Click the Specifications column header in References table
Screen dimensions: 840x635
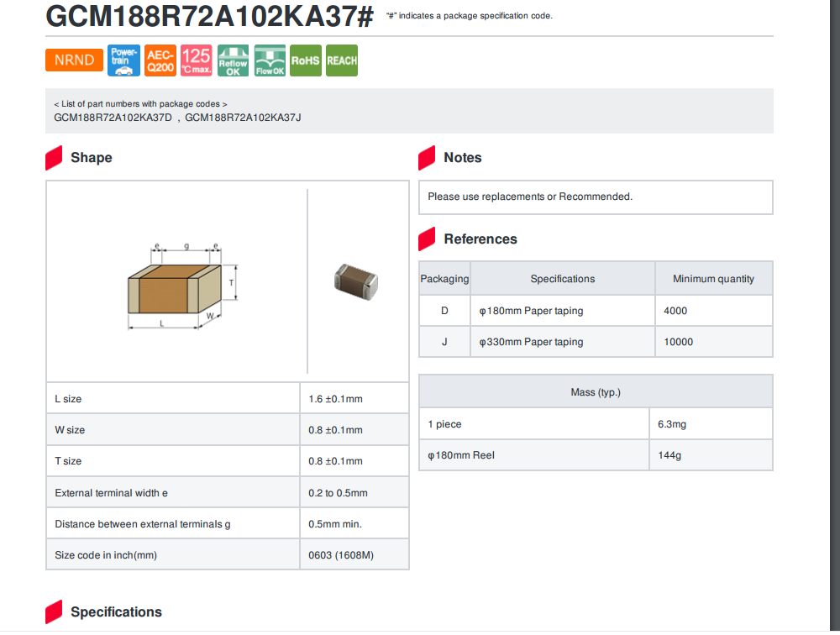tap(563, 279)
